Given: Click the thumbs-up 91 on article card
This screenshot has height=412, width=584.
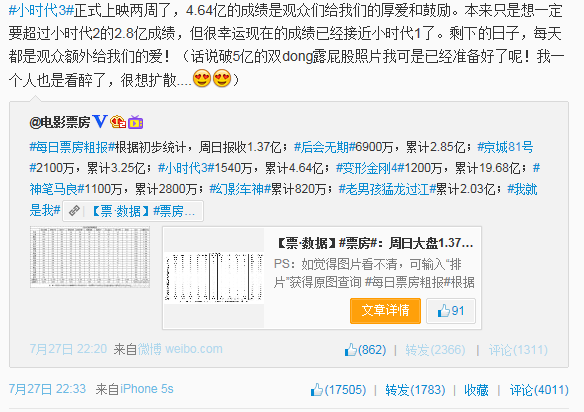Looking at the screenshot, I should pos(451,311).
